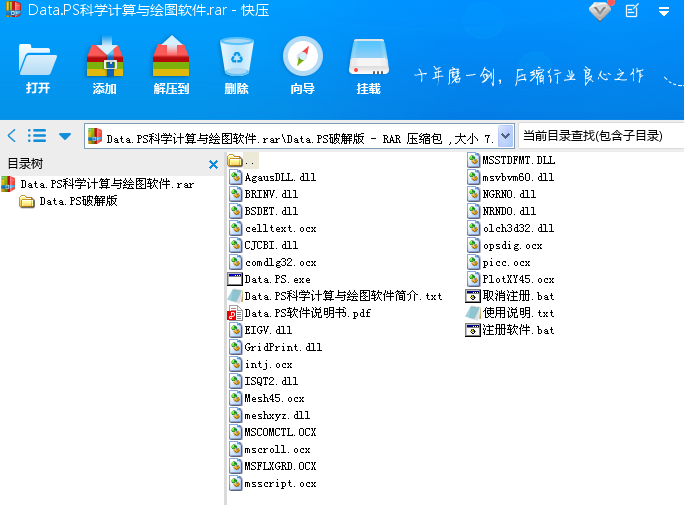Select file PlotXY45.ocx
The width and height of the screenshot is (684, 505).
click(511, 279)
